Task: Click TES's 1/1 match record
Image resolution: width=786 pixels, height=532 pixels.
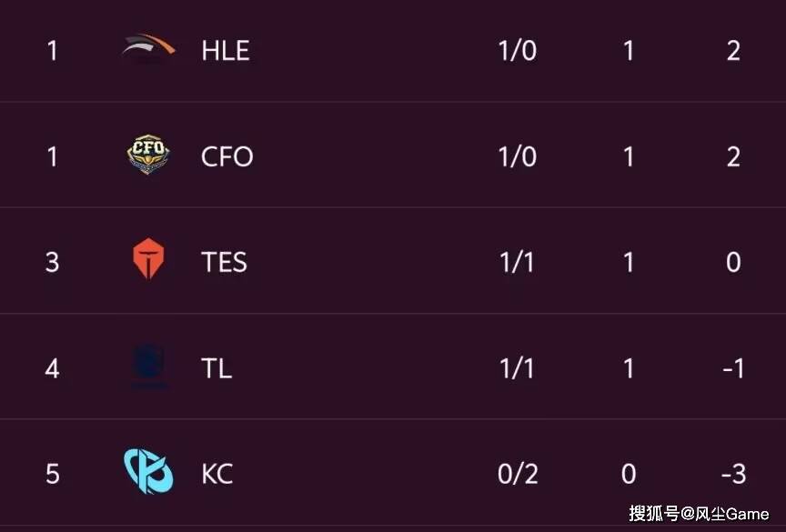Action: click(x=518, y=262)
